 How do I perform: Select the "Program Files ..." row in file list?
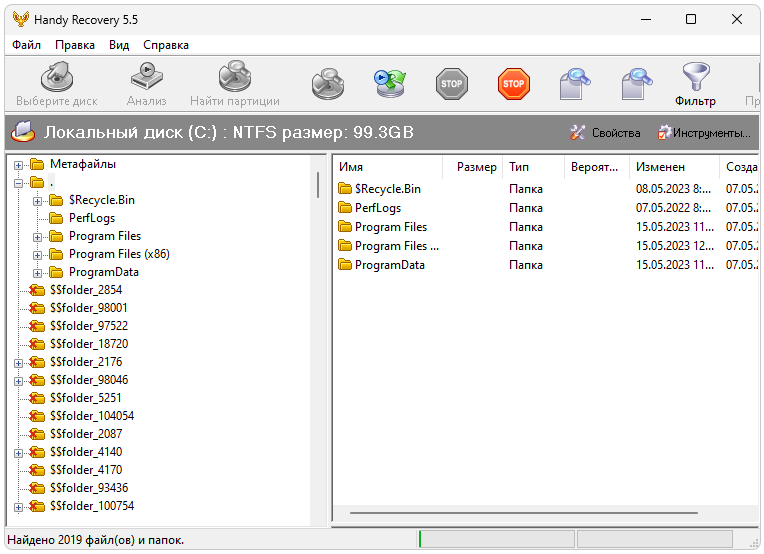[x=546, y=246]
